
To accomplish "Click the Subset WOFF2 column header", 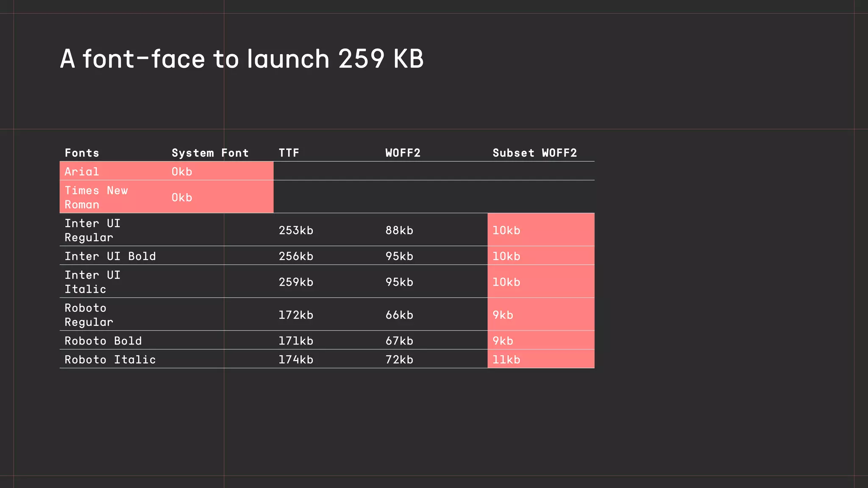I will 535,153.
